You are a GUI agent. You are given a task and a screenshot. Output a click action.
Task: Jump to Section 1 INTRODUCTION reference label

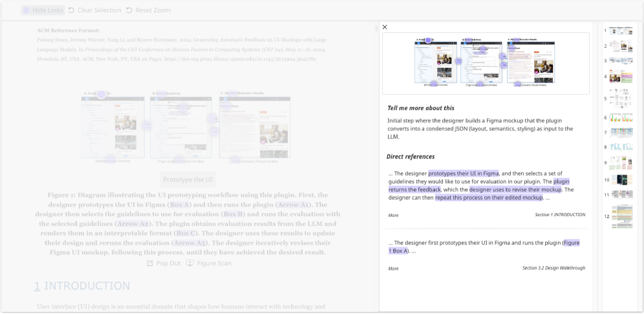click(559, 215)
